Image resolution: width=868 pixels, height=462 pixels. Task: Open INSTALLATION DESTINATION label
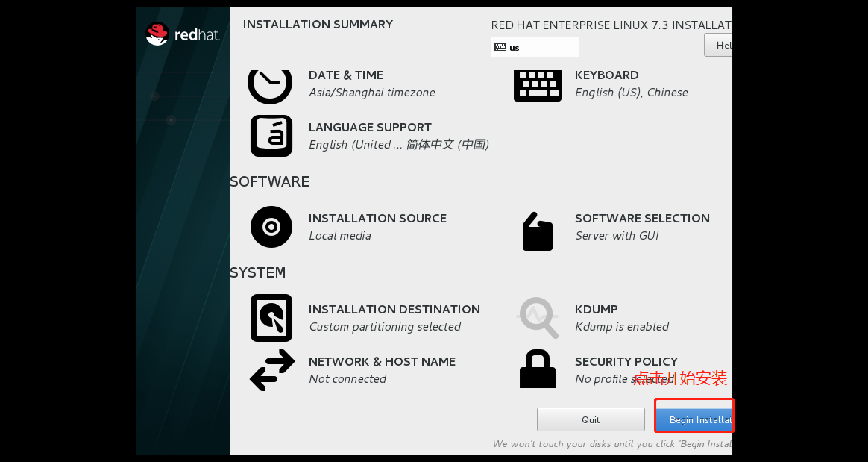point(394,309)
